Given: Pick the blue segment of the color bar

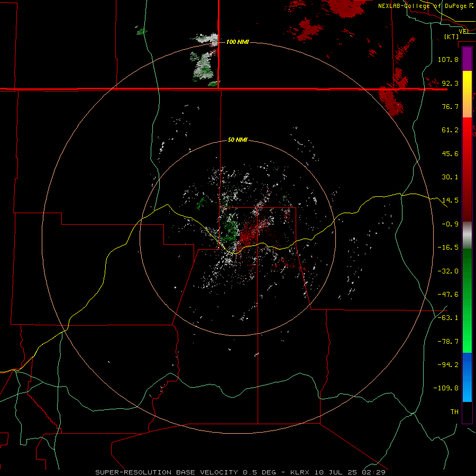Looking at the screenshot, I should (467, 377).
